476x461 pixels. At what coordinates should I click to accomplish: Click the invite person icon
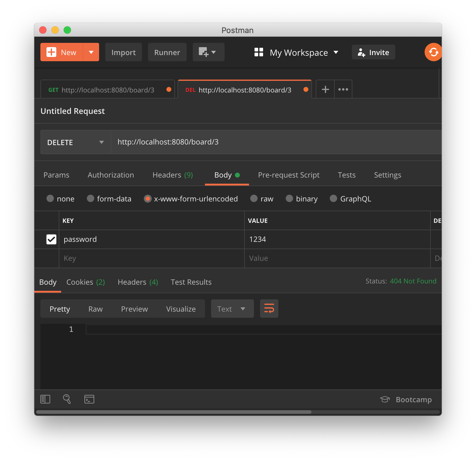[361, 52]
